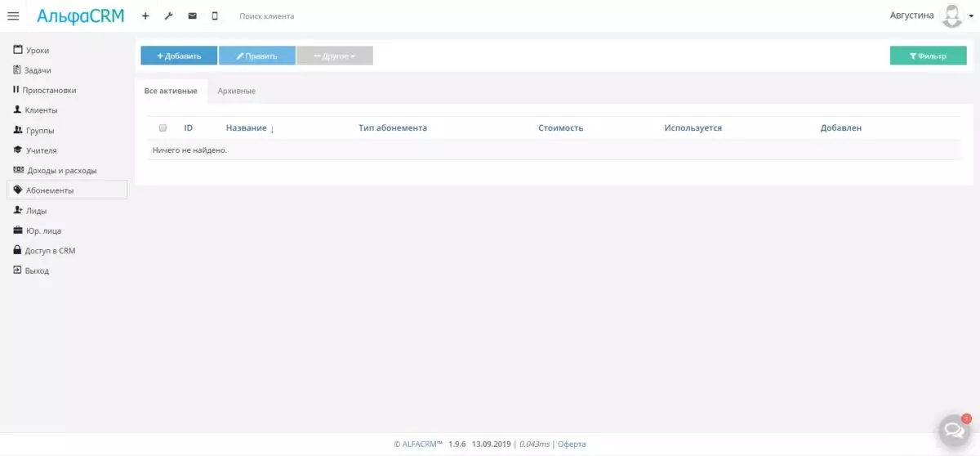Open Клиенты in the sidebar
980x456 pixels.
[x=67, y=110]
